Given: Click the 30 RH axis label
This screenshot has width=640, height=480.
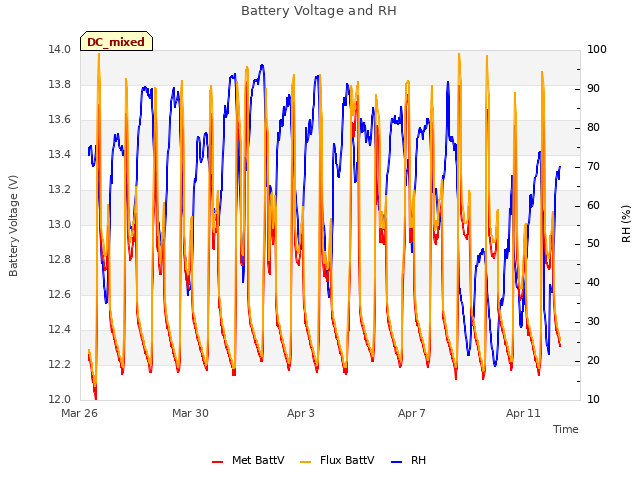Looking at the screenshot, I should (x=593, y=322).
